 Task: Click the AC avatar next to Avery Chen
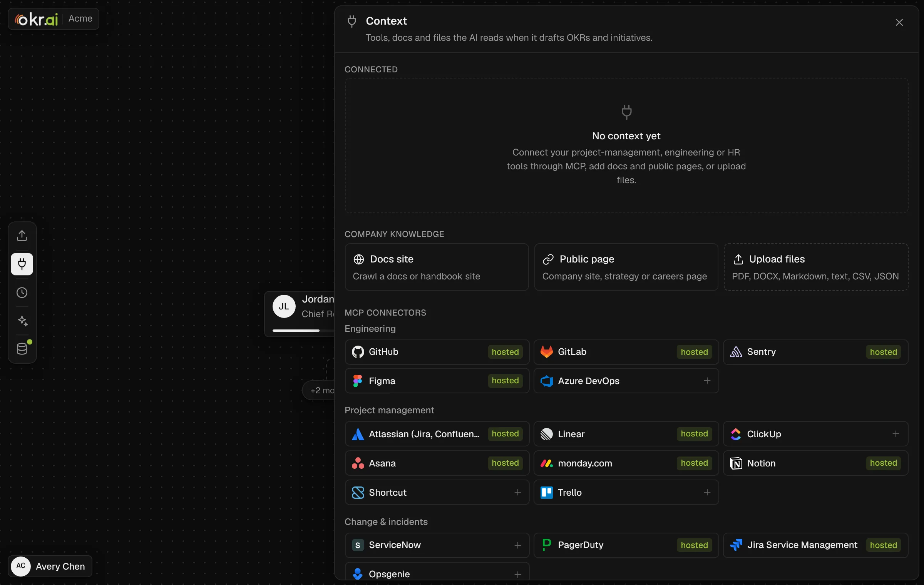point(21,566)
